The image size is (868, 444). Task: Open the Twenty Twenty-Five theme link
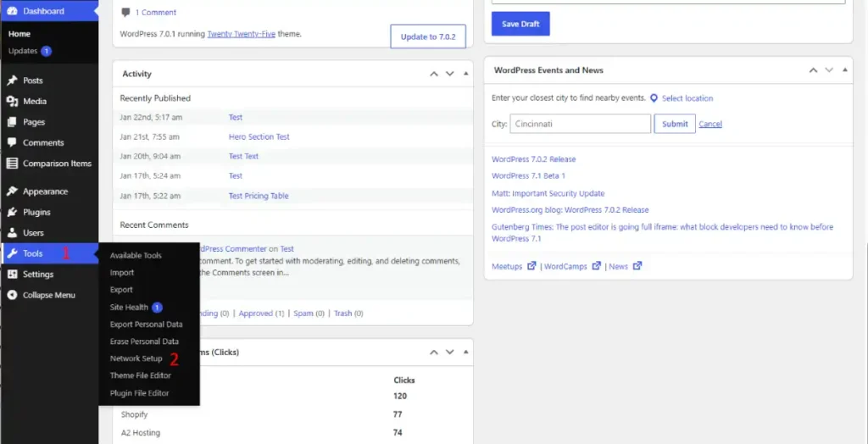[242, 34]
